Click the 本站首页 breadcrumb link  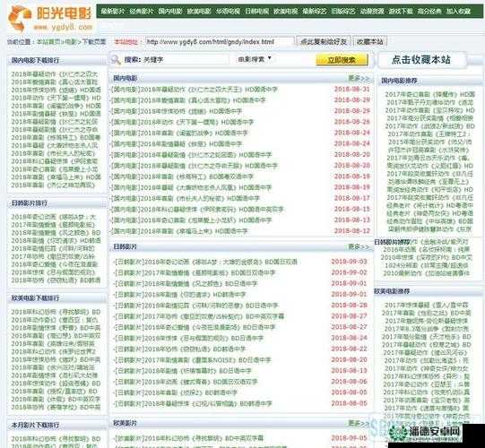[48, 41]
